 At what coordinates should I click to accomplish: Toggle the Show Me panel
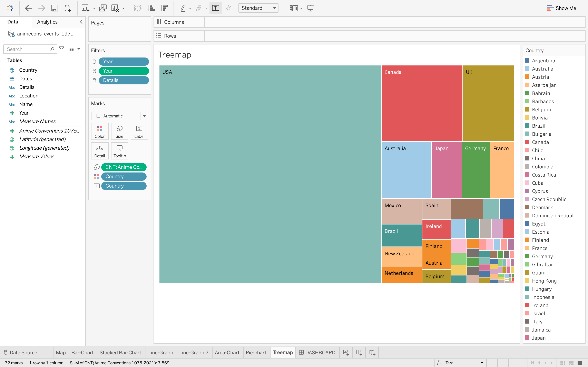561,8
